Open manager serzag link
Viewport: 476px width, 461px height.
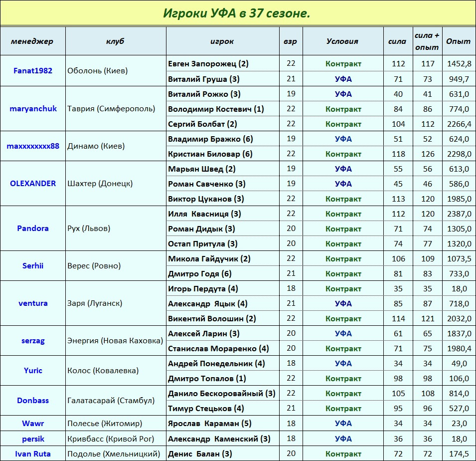[x=33, y=341]
